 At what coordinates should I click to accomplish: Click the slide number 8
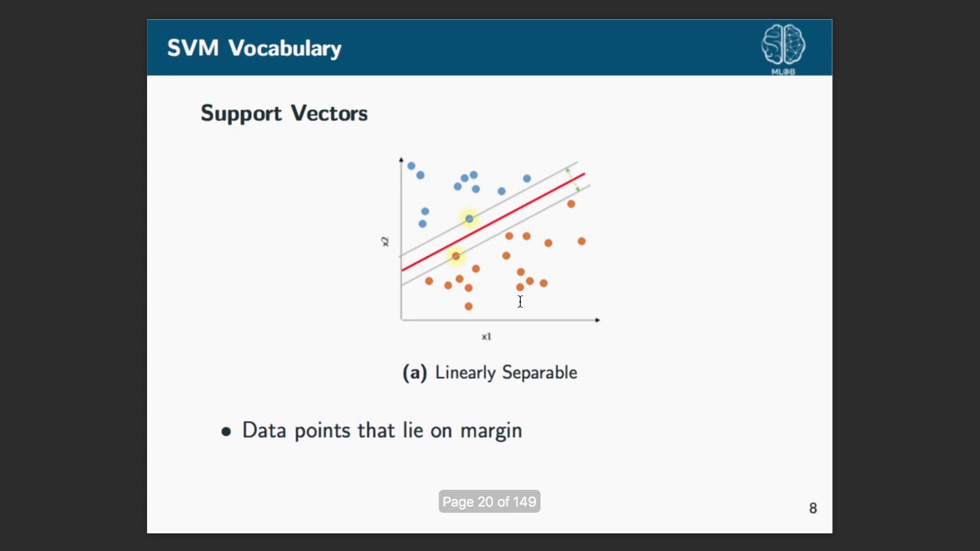813,508
